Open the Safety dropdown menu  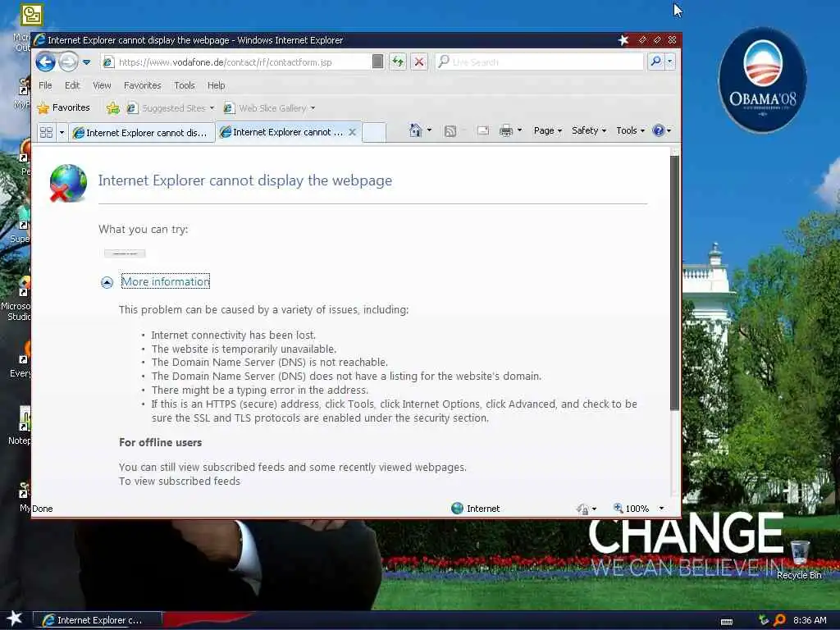[x=589, y=130]
